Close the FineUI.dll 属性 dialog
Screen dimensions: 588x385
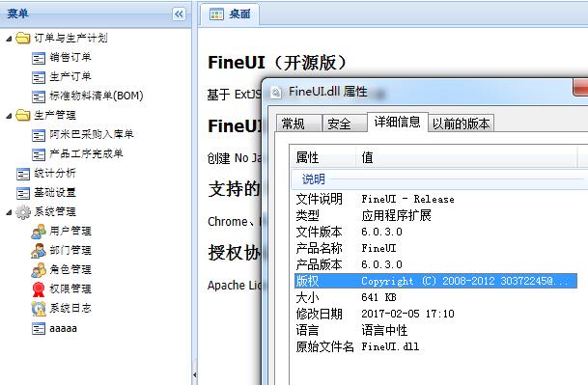click(x=581, y=88)
